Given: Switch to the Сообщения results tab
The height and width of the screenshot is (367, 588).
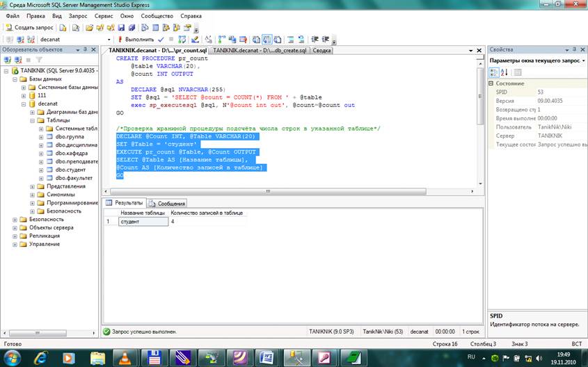Looking at the screenshot, I should 167,204.
